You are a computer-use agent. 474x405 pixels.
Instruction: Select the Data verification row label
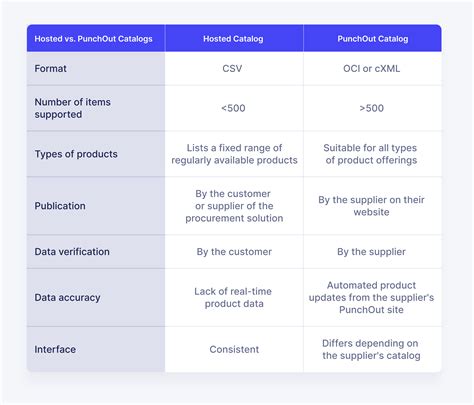(72, 252)
